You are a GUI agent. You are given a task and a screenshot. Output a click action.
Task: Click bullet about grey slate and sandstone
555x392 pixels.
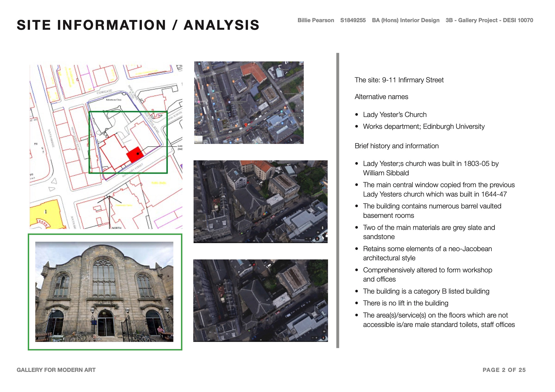click(429, 232)
